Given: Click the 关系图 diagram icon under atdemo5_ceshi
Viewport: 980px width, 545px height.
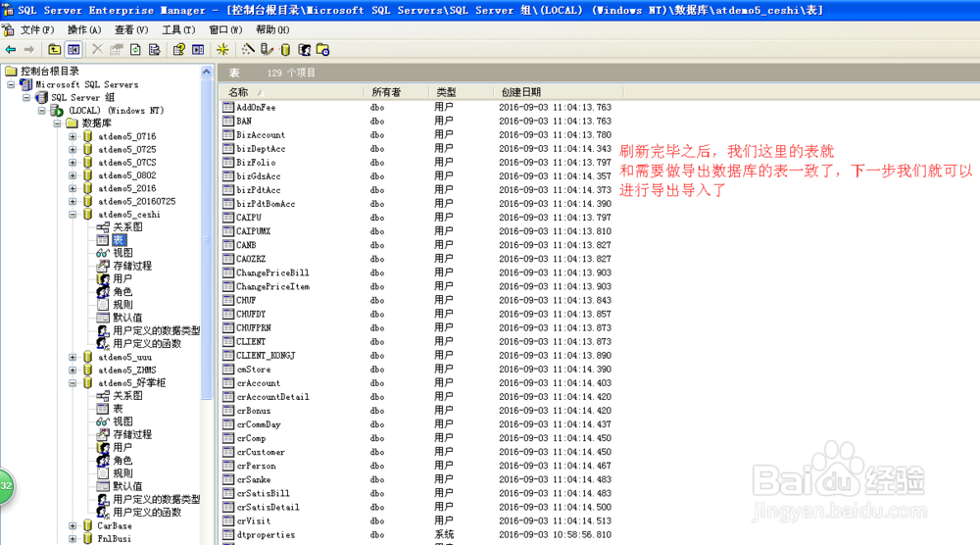Looking at the screenshot, I should tap(103, 226).
